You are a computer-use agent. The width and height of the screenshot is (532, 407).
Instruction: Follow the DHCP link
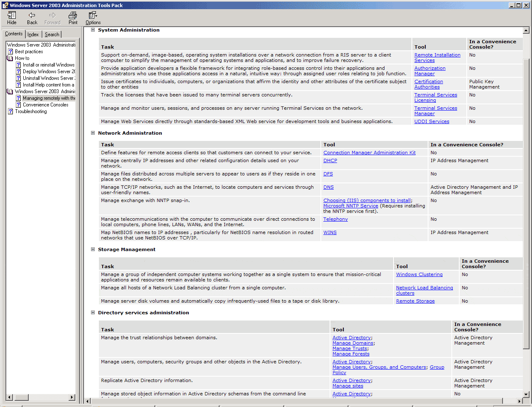(x=330, y=160)
